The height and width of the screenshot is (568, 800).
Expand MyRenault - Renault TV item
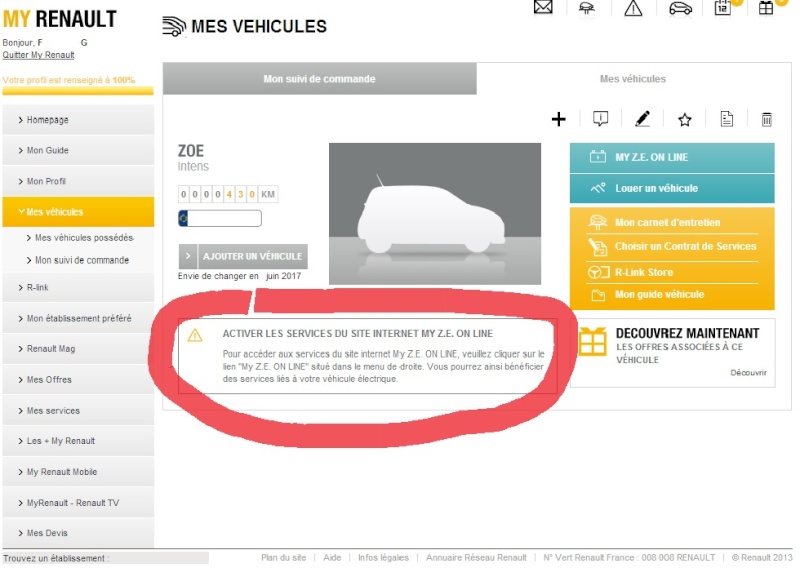pos(78,503)
